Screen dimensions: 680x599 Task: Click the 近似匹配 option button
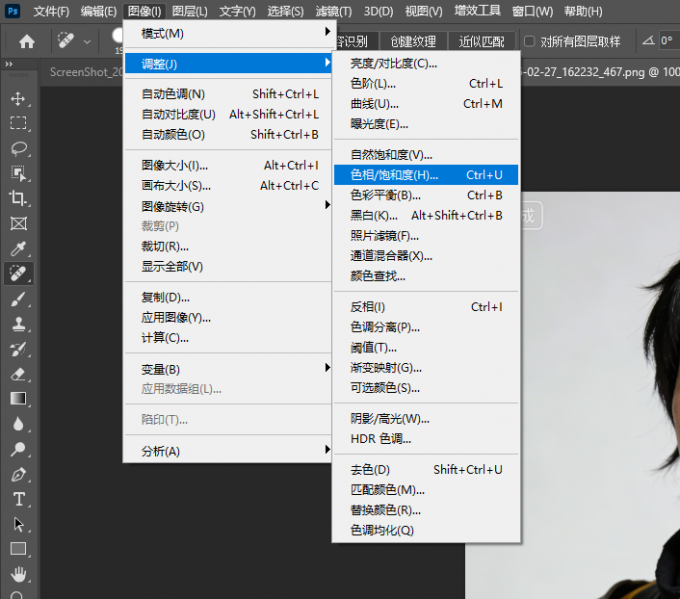[x=481, y=41]
